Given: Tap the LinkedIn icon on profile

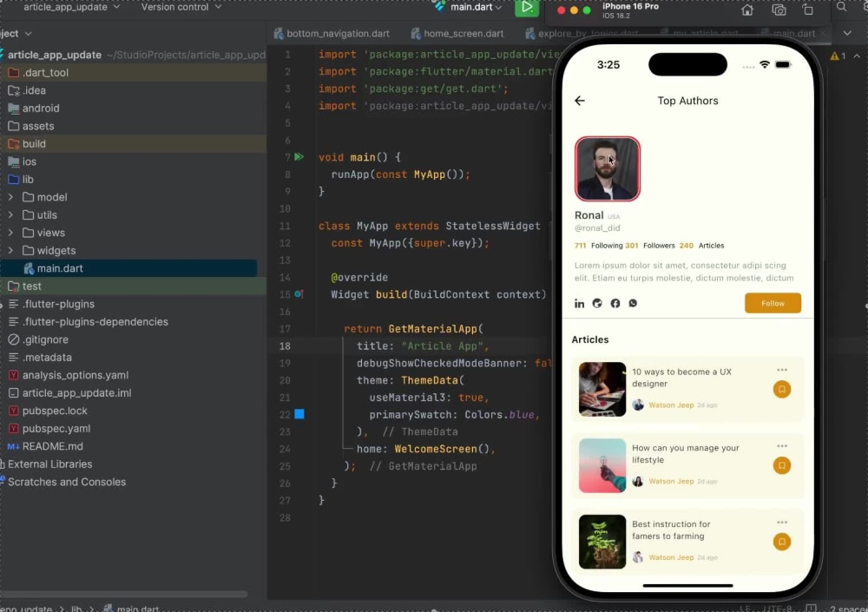Looking at the screenshot, I should click(579, 304).
